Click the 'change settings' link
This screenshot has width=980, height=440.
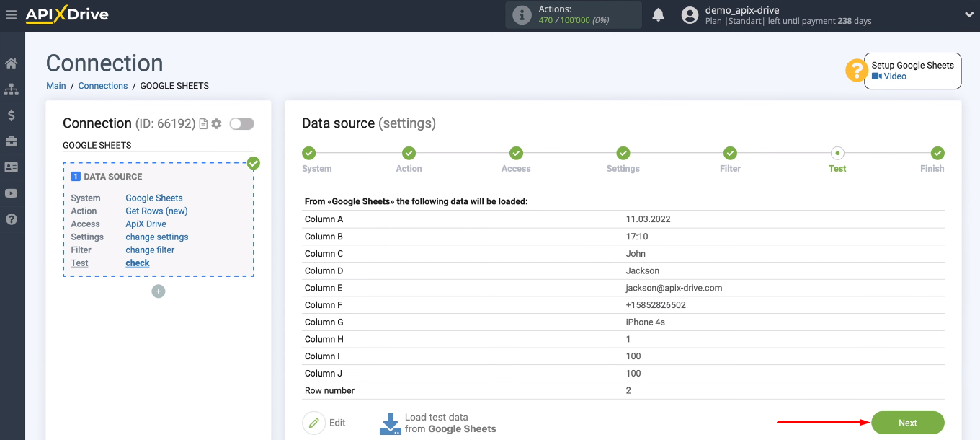click(157, 237)
